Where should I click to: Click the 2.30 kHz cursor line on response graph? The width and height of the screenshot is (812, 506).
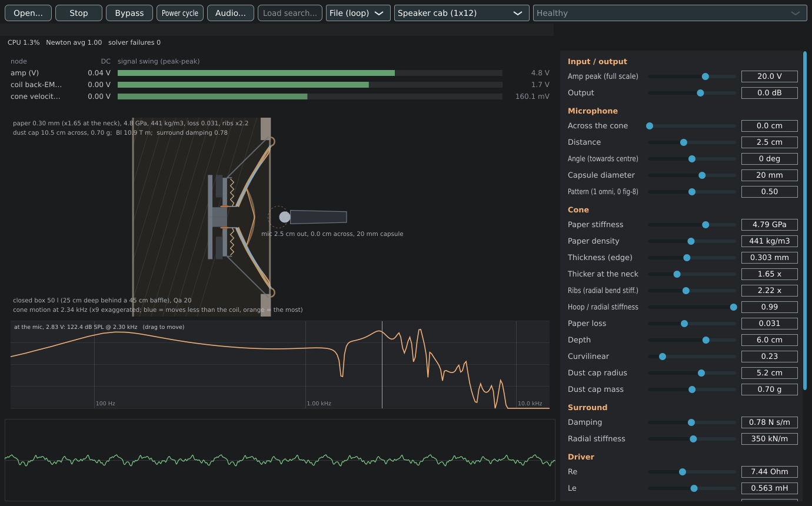[x=382, y=365]
